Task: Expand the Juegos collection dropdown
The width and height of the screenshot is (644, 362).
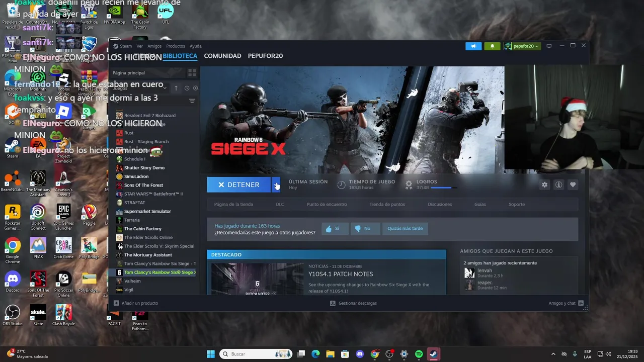Action: [x=138, y=88]
